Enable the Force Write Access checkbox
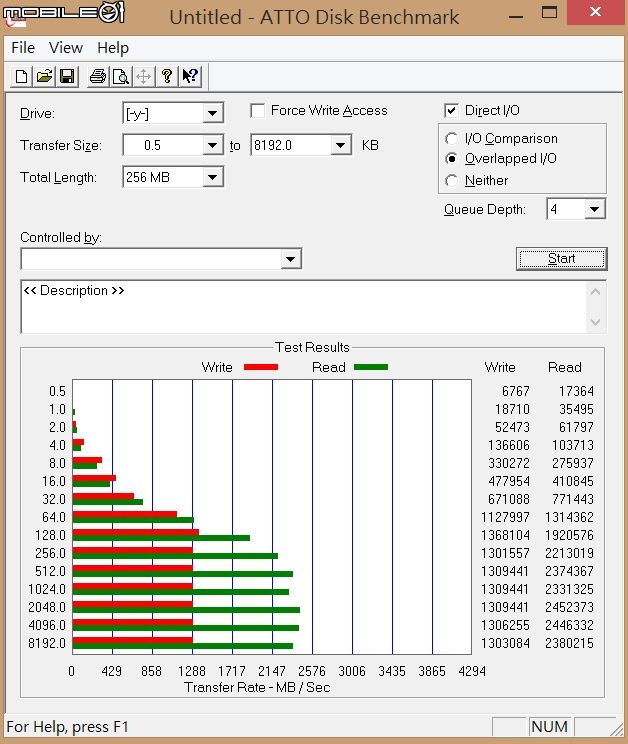The image size is (628, 744). 258,111
